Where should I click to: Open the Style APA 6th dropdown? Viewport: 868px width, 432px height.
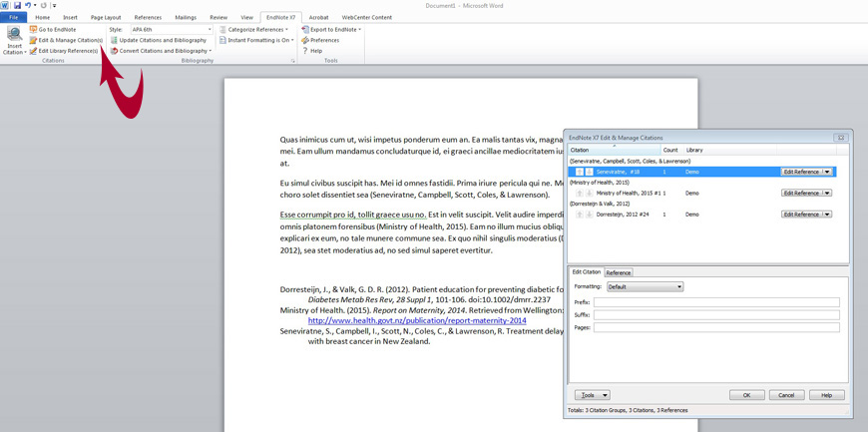tap(210, 29)
